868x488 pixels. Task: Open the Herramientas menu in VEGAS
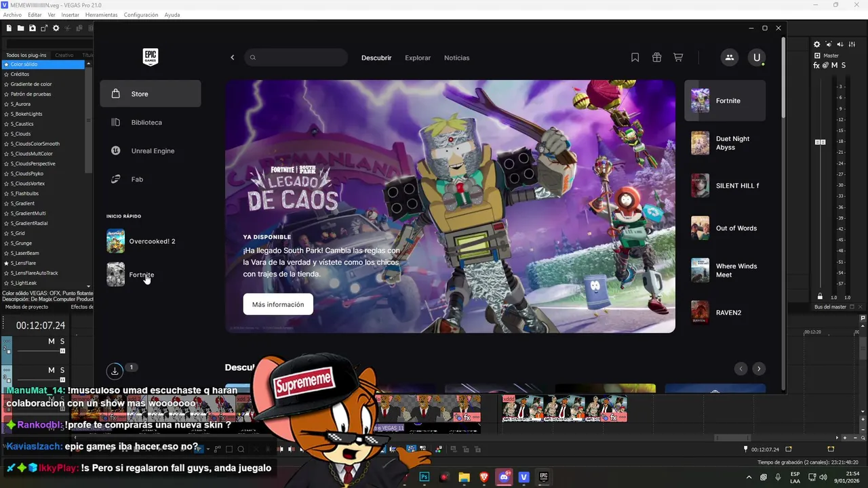click(x=101, y=15)
